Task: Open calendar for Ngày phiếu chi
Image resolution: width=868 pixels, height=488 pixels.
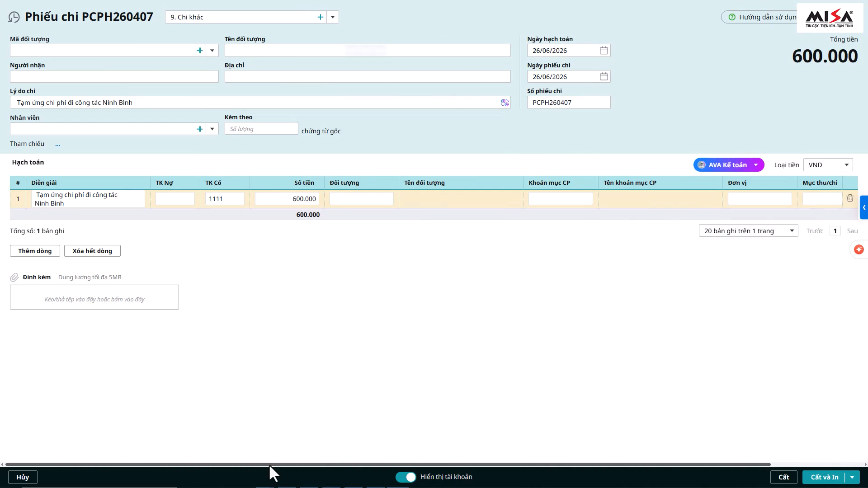Action: 604,76
